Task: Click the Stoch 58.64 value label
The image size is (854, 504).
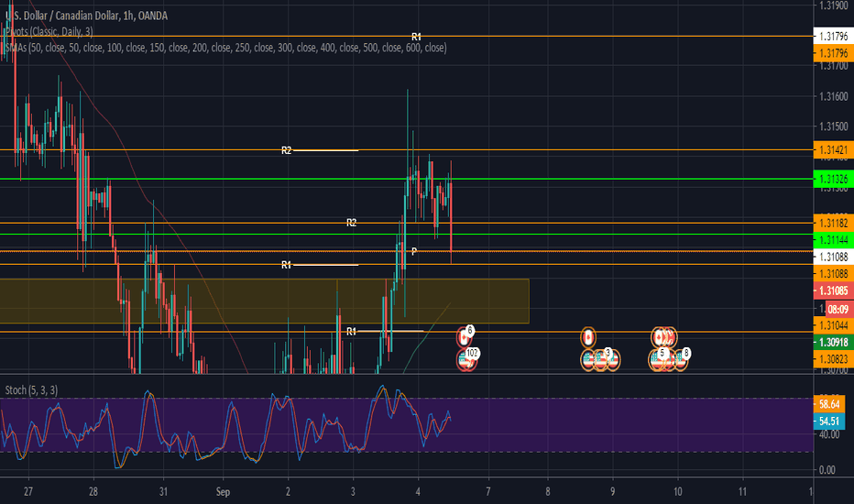Action: click(x=829, y=404)
